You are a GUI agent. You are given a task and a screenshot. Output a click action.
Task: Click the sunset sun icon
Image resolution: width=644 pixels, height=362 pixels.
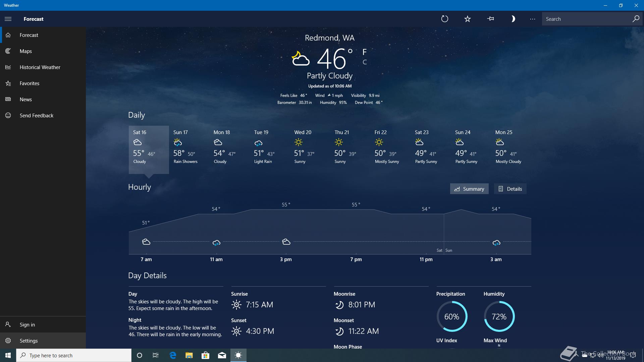click(236, 331)
